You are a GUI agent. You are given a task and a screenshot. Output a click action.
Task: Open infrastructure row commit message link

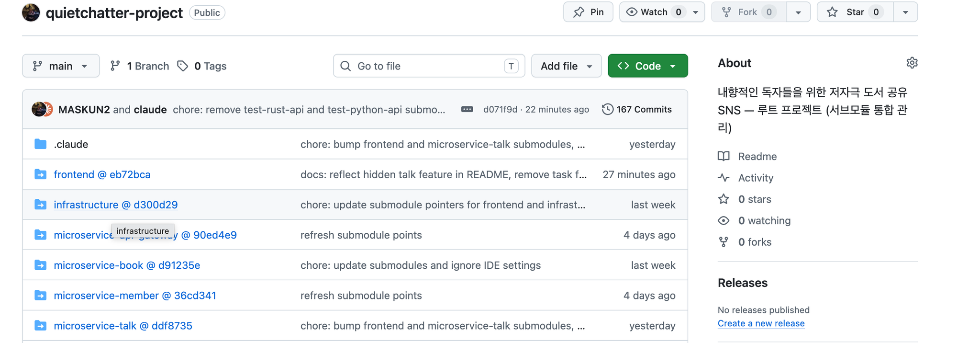point(443,205)
